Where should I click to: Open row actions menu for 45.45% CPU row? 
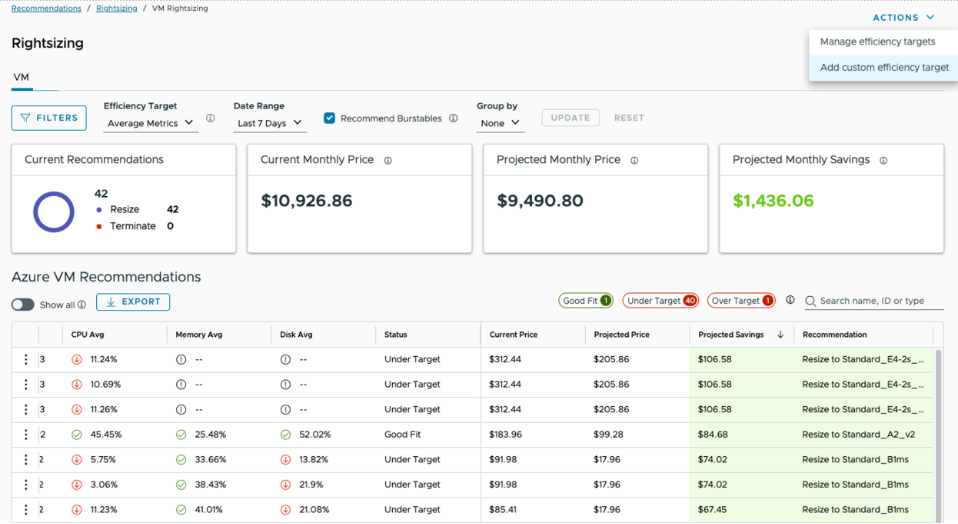(x=26, y=434)
